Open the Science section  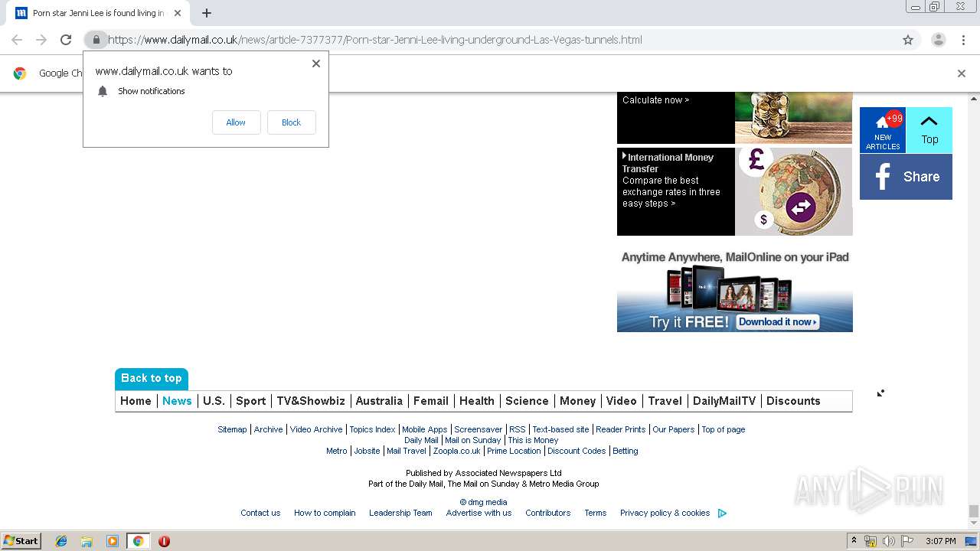(527, 401)
